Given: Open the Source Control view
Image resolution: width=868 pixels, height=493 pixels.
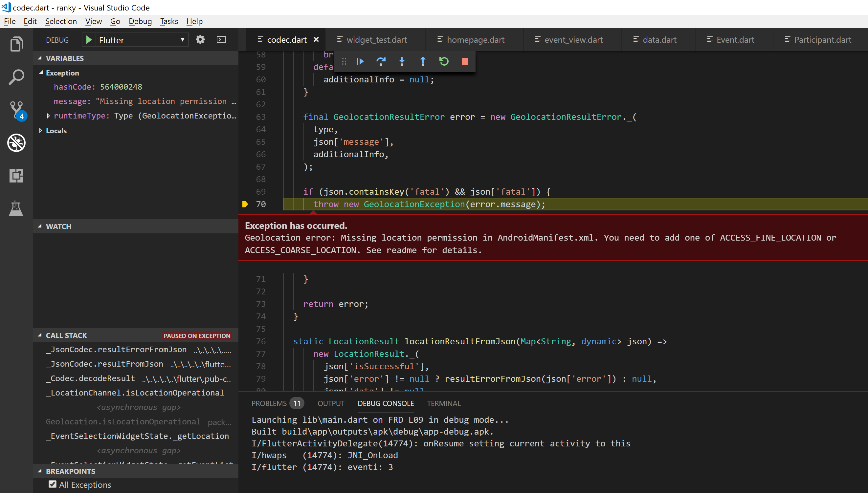Looking at the screenshot, I should click(x=16, y=110).
